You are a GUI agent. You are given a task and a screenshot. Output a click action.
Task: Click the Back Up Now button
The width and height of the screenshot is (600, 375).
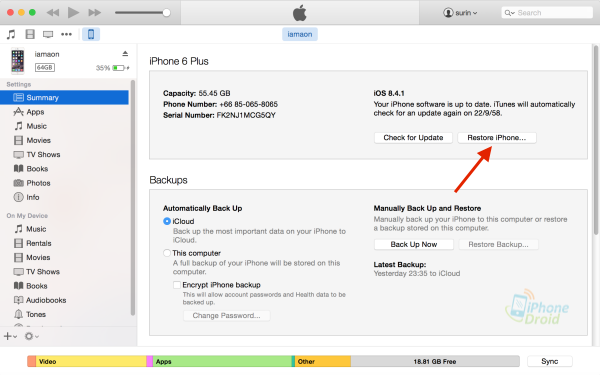(x=414, y=244)
